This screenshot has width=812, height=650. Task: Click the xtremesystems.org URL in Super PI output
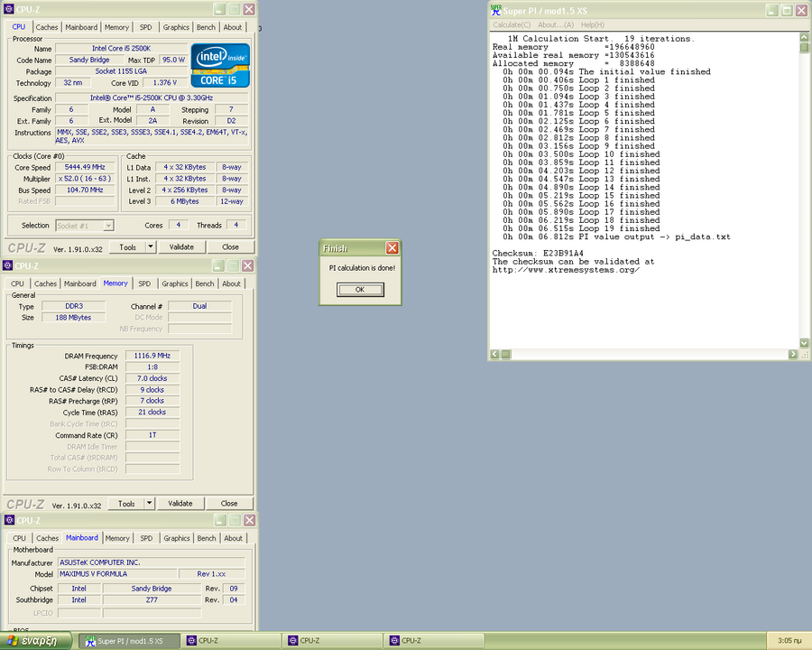click(x=566, y=270)
